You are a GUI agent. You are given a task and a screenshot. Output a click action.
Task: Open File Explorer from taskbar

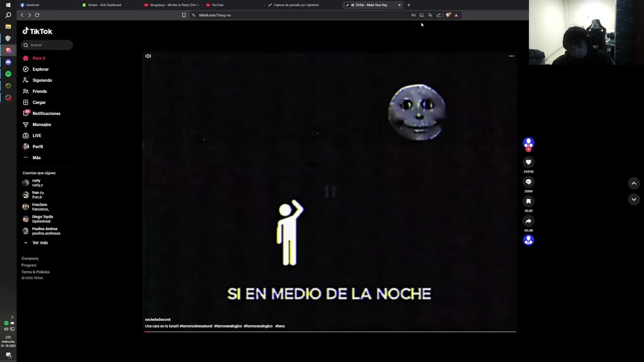[x=8, y=27]
